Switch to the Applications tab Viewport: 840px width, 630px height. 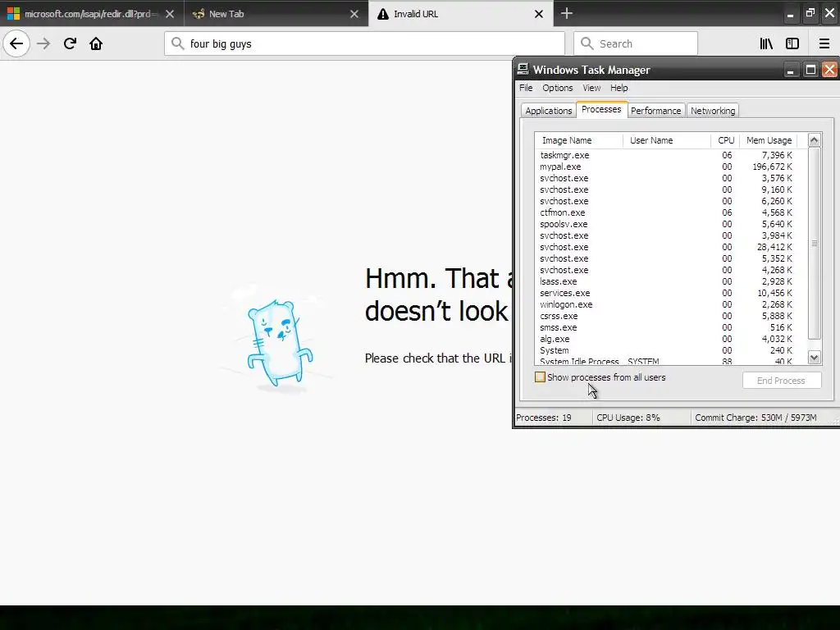(548, 111)
